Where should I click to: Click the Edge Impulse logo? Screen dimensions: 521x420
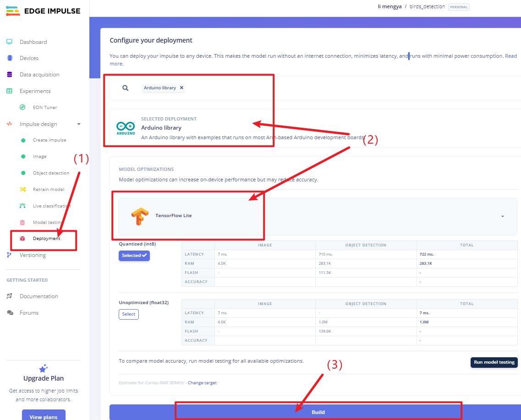coord(43,11)
